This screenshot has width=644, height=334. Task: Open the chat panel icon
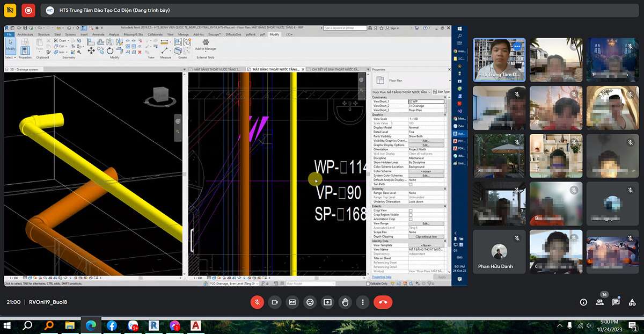pyautogui.click(x=616, y=302)
